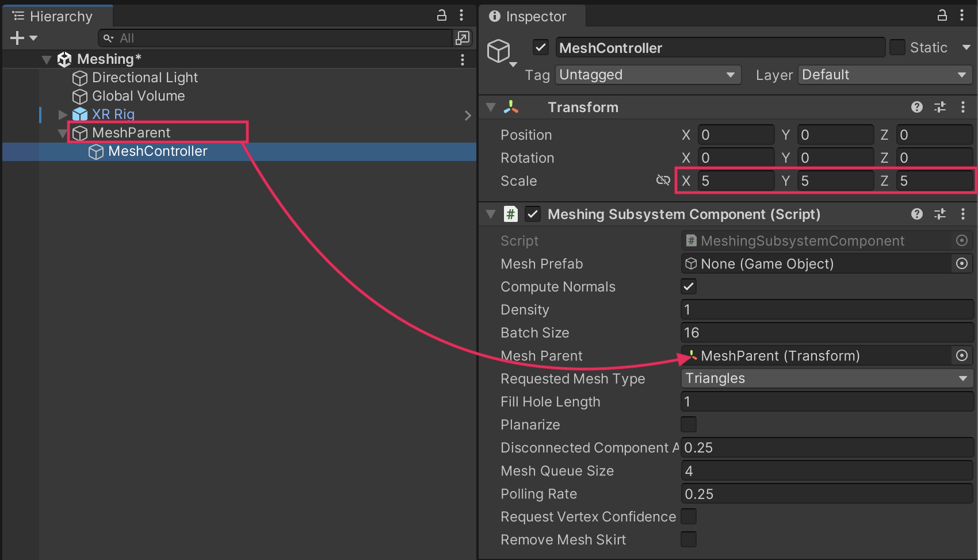
Task: Switch to the Inspector tab
Action: [x=528, y=16]
